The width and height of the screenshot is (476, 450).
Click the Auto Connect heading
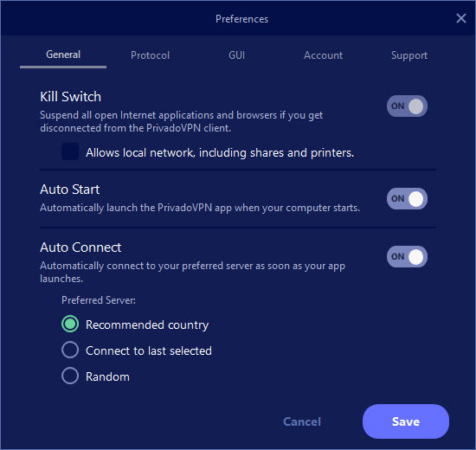pyautogui.click(x=80, y=247)
